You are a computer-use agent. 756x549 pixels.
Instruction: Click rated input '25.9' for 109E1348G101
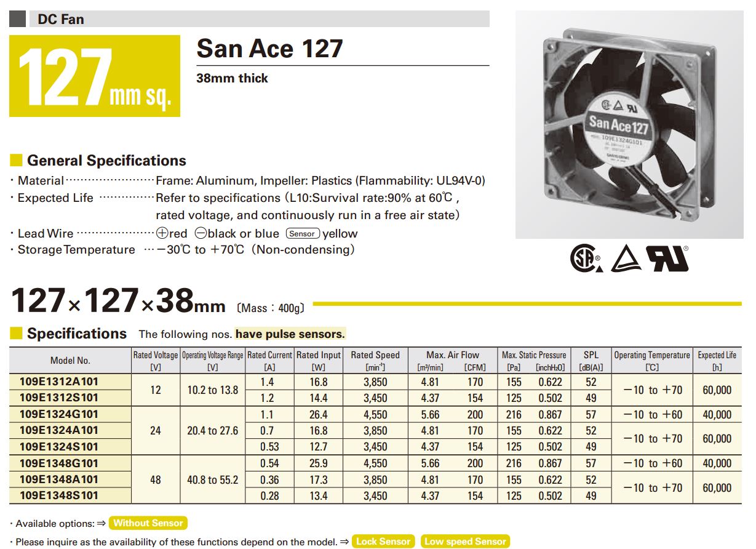point(319,463)
